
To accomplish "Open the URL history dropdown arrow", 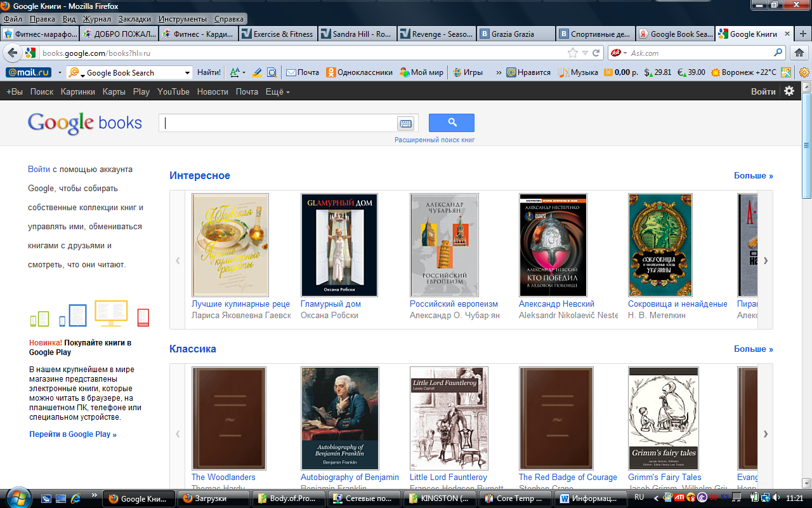I will point(585,53).
